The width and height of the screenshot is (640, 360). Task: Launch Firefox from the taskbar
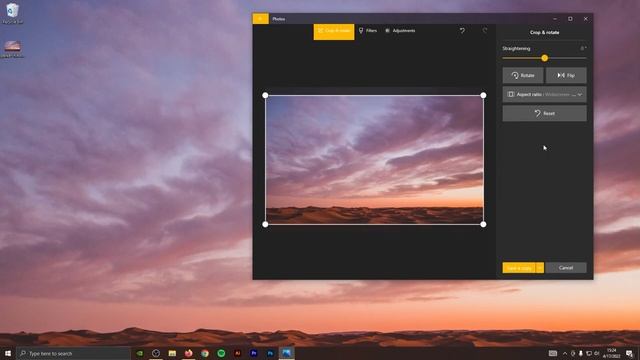tap(189, 353)
